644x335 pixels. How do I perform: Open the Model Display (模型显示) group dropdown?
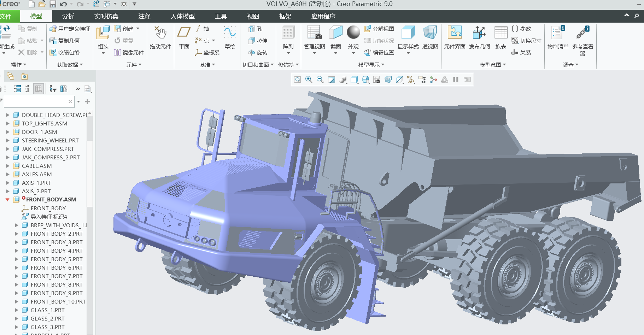[371, 65]
